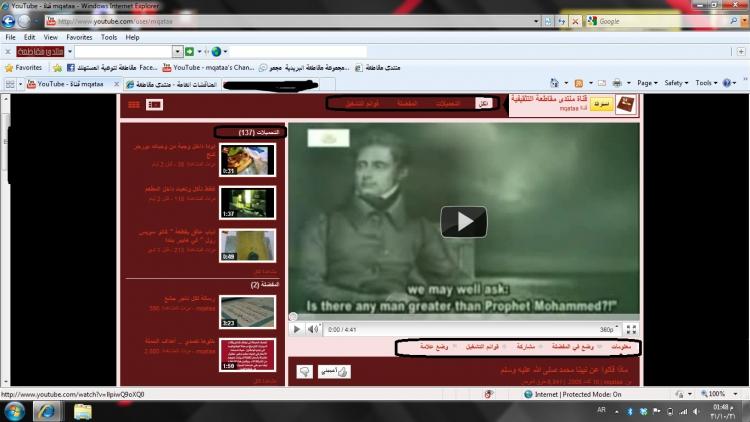Click the Favorites star button in IE toolbar
The width and height of the screenshot is (750, 422).
24,67
